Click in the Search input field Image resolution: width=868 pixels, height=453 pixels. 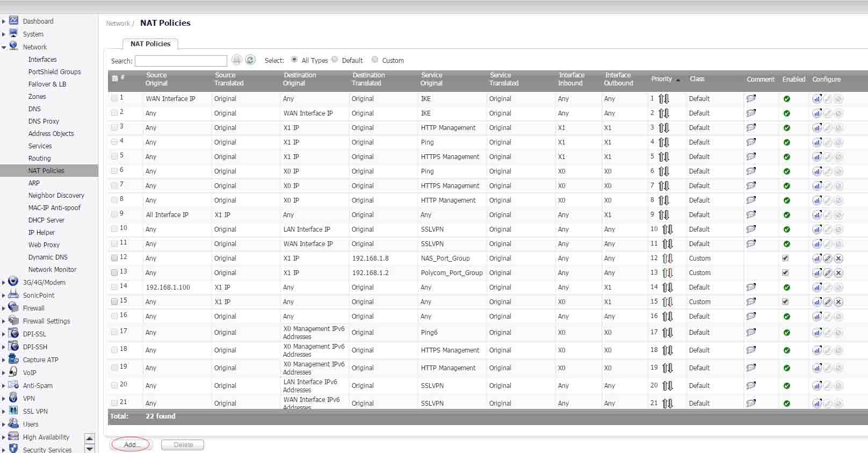181,61
